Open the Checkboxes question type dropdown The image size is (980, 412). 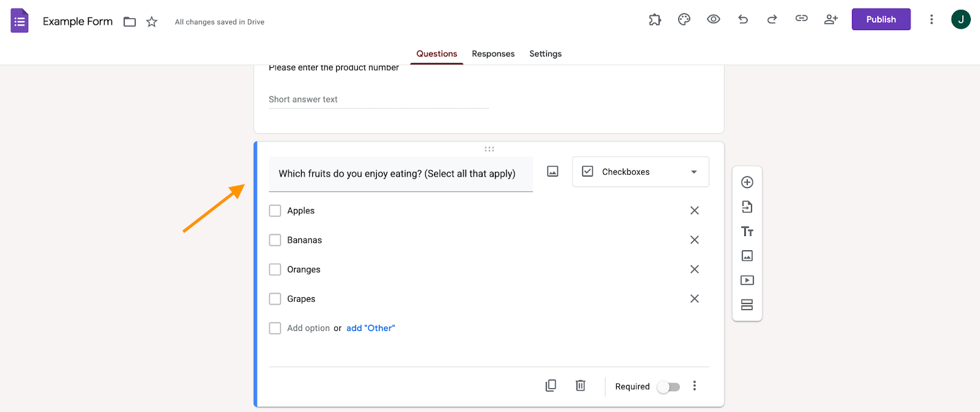640,172
